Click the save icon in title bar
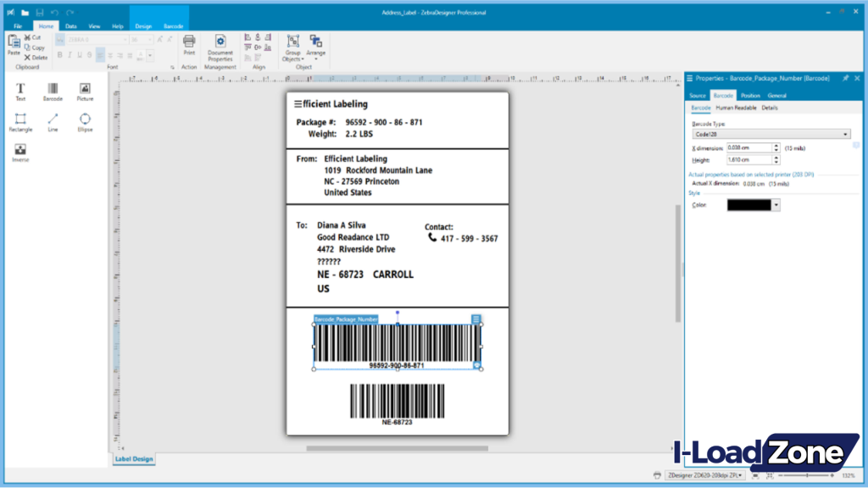The width and height of the screenshot is (868, 488). (40, 12)
